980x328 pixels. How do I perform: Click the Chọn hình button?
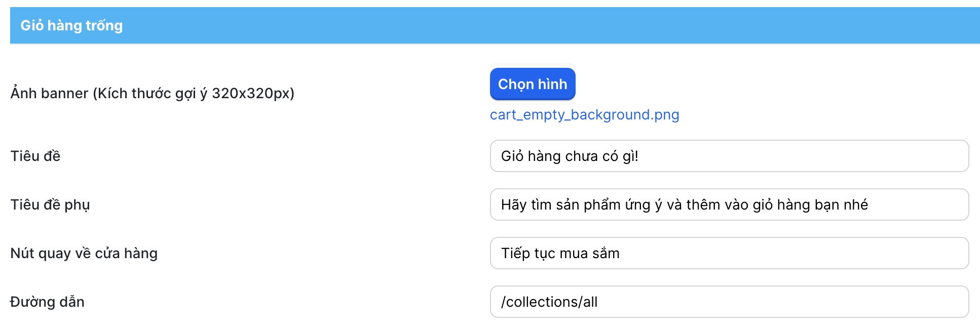pyautogui.click(x=532, y=84)
